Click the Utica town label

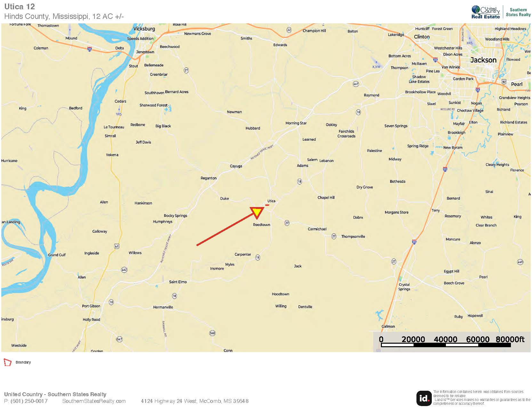tap(271, 201)
